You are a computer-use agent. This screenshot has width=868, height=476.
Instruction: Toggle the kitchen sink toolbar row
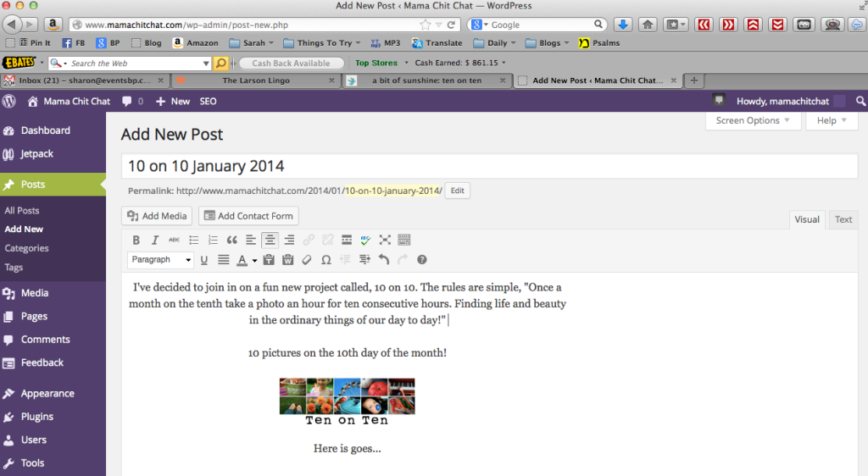tap(404, 241)
